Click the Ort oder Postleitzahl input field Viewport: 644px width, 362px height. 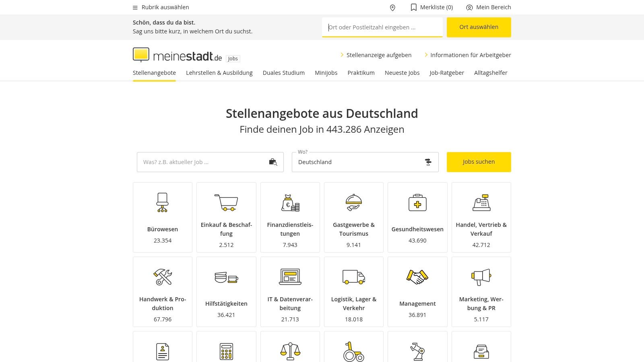point(382,27)
